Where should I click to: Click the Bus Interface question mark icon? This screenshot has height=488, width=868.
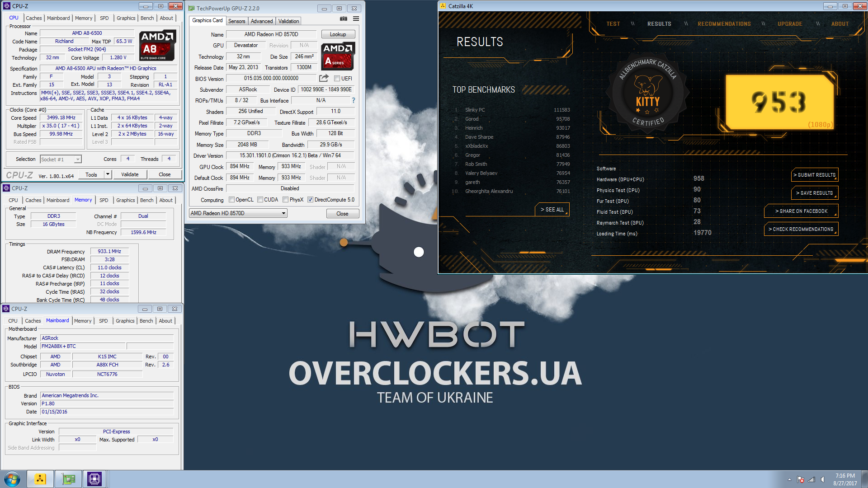[354, 100]
